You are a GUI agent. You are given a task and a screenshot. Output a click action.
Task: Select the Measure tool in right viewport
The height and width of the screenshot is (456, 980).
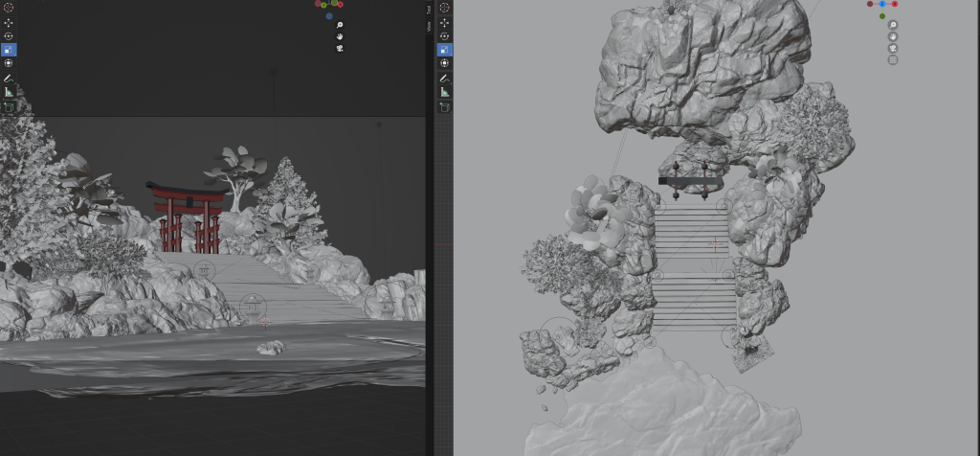pyautogui.click(x=444, y=93)
